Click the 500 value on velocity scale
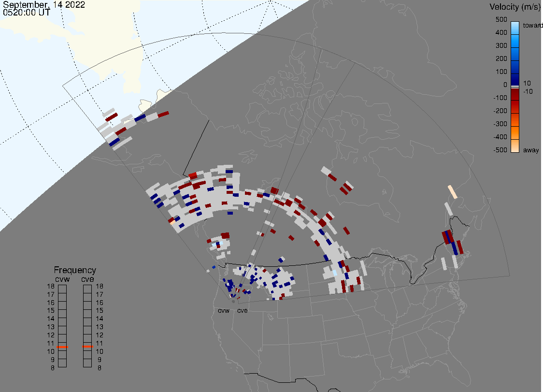This screenshot has height=392, width=543. tap(501, 19)
